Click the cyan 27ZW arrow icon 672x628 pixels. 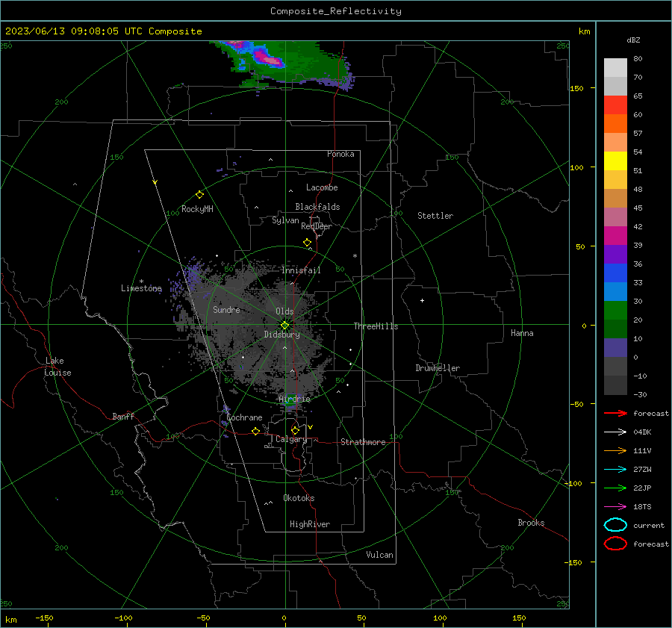[x=615, y=470]
